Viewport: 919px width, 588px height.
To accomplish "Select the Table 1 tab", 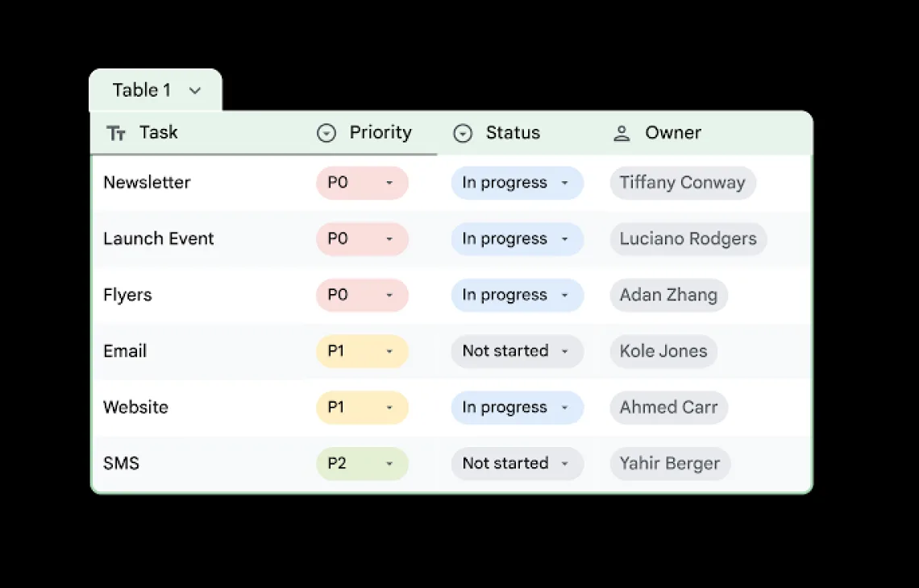I will tap(156, 90).
